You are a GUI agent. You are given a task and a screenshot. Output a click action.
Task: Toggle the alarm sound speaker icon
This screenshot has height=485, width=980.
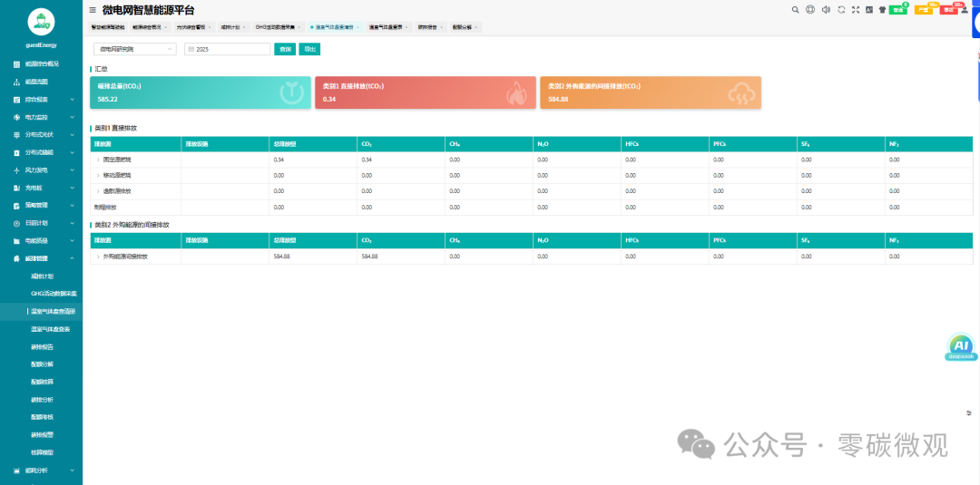(x=826, y=9)
